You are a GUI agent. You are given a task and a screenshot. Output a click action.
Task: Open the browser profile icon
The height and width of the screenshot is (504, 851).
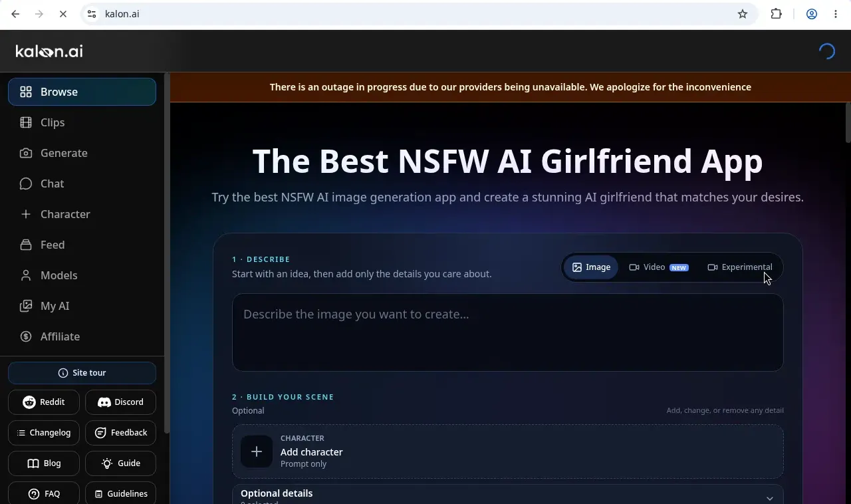click(x=811, y=14)
